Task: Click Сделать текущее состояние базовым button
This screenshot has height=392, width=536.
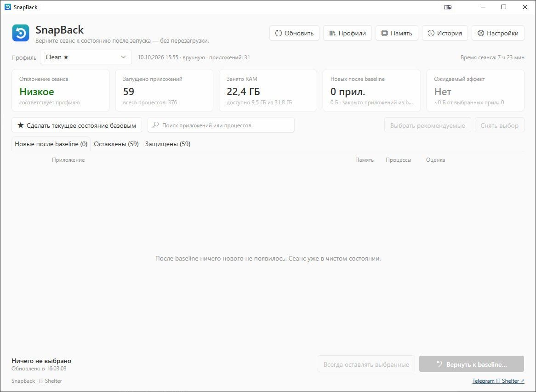Action: click(77, 125)
